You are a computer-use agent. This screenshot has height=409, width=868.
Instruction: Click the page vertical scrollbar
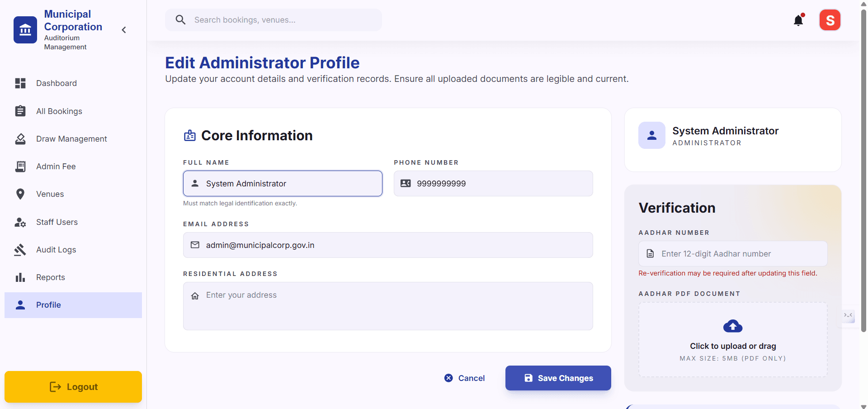pos(863,172)
